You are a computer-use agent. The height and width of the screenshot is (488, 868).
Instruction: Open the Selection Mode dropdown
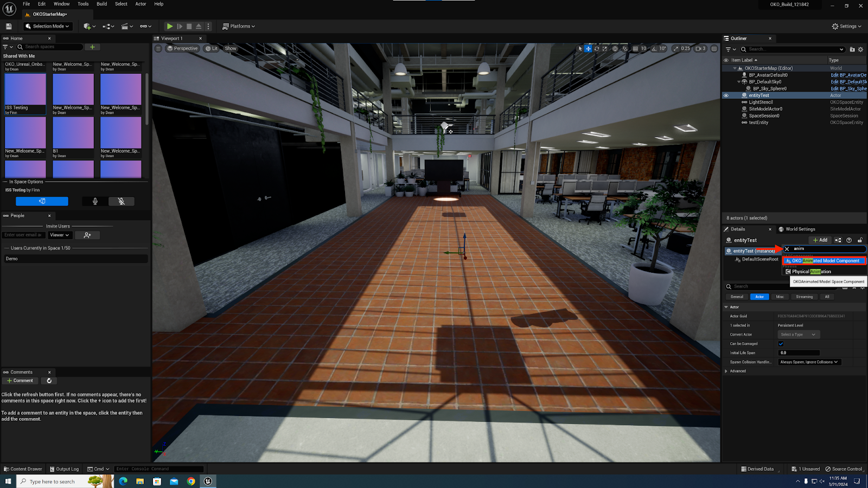48,26
